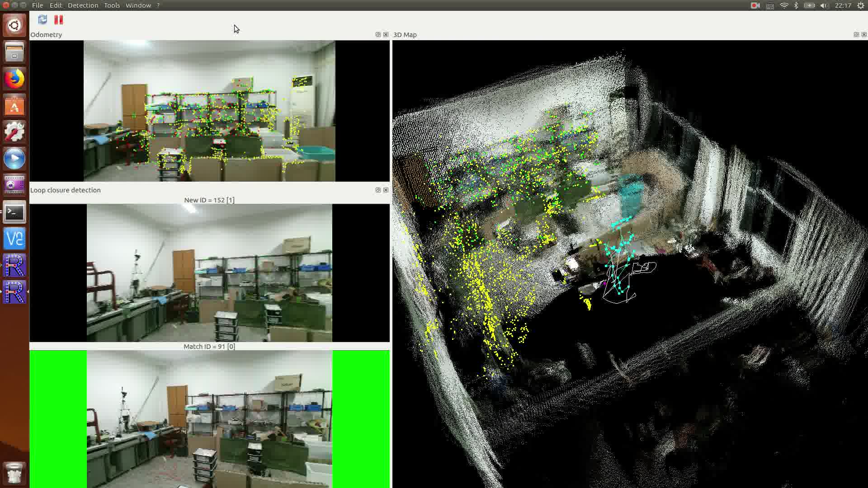Viewport: 868px width, 488px height.
Task: Click the Match ID = 91 label
Action: click(208, 346)
